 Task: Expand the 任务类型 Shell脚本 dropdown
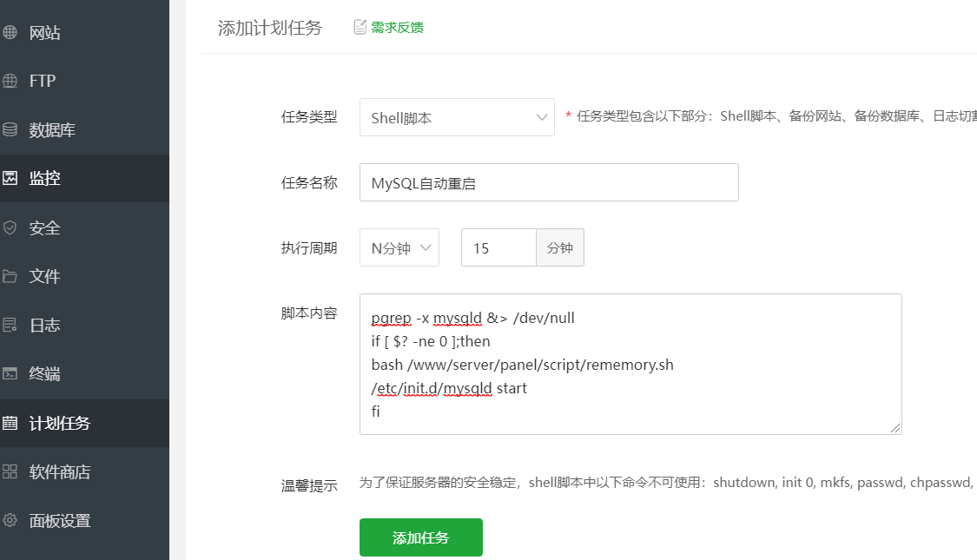[457, 117]
